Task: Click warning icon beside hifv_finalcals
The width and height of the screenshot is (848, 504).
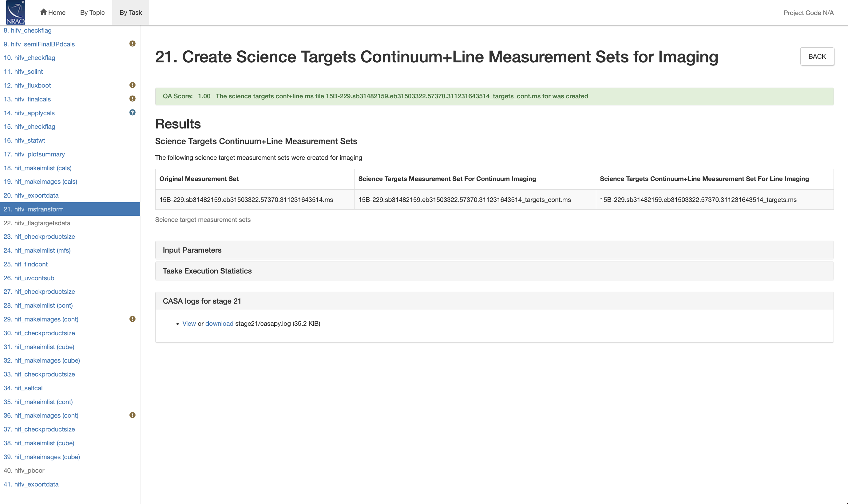Action: pos(133,98)
